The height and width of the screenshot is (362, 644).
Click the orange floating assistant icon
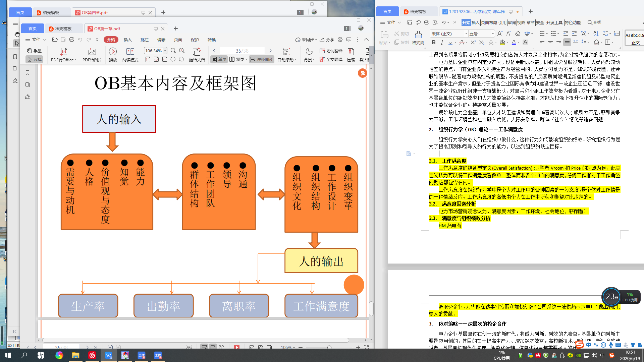coord(362,73)
